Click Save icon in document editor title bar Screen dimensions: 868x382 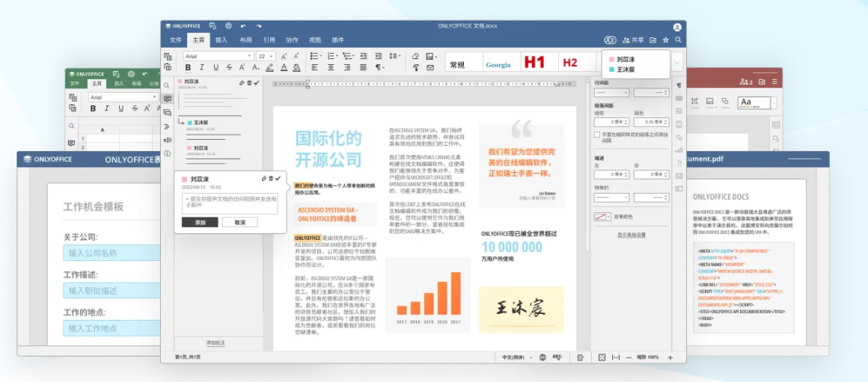[213, 26]
